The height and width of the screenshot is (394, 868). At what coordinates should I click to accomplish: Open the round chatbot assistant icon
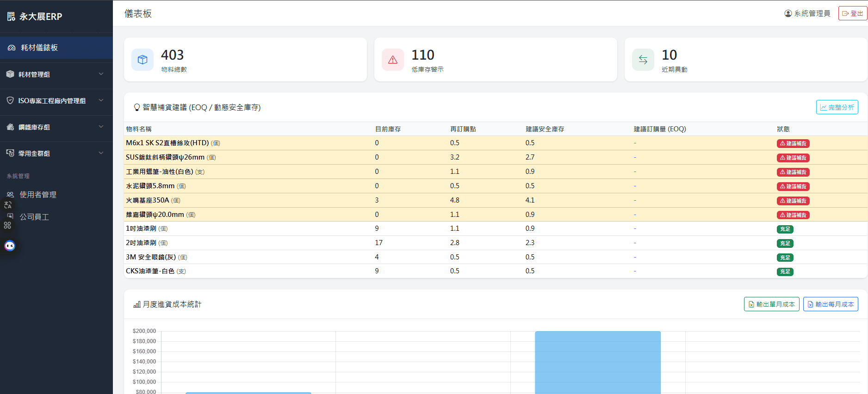point(10,246)
